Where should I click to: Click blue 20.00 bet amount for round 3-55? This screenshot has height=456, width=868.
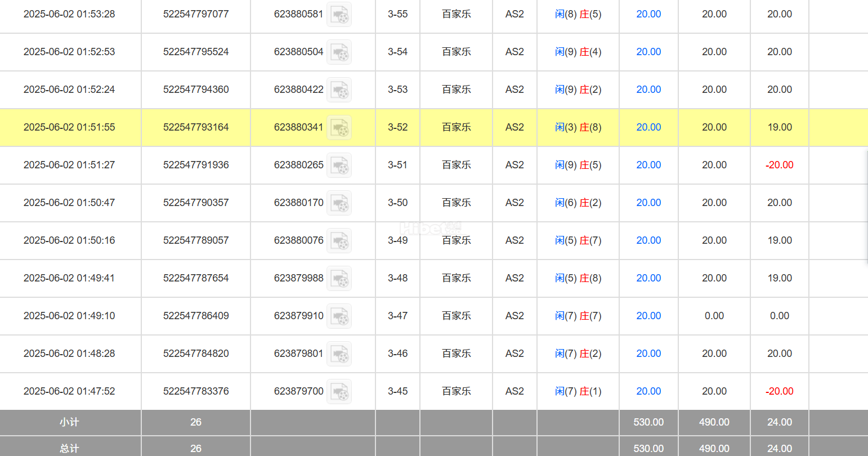pyautogui.click(x=648, y=14)
